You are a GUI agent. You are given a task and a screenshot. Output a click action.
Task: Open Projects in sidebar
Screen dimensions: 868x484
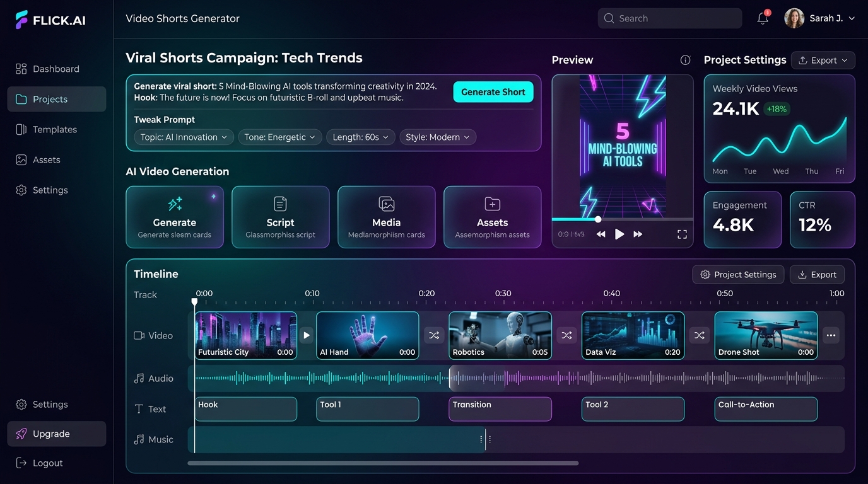tap(56, 99)
